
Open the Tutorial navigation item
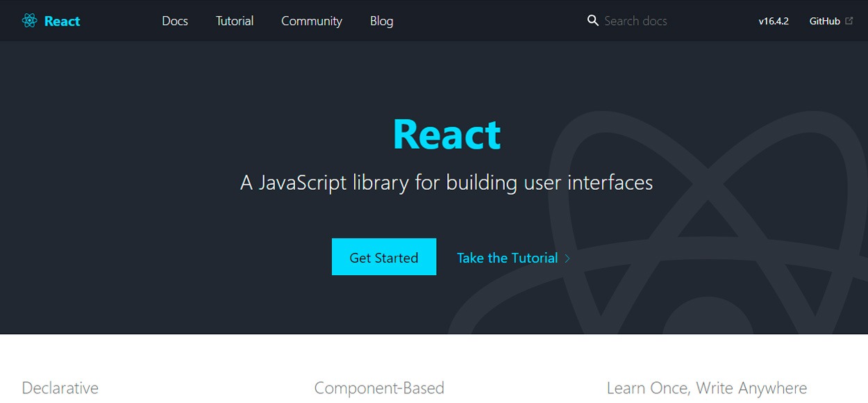click(x=235, y=21)
